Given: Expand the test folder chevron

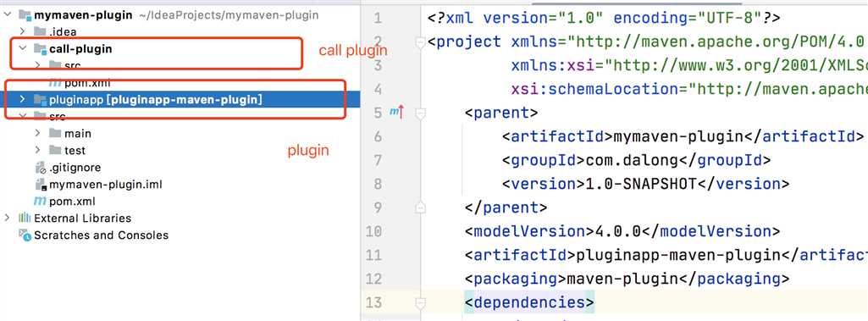Looking at the screenshot, I should click(x=37, y=150).
